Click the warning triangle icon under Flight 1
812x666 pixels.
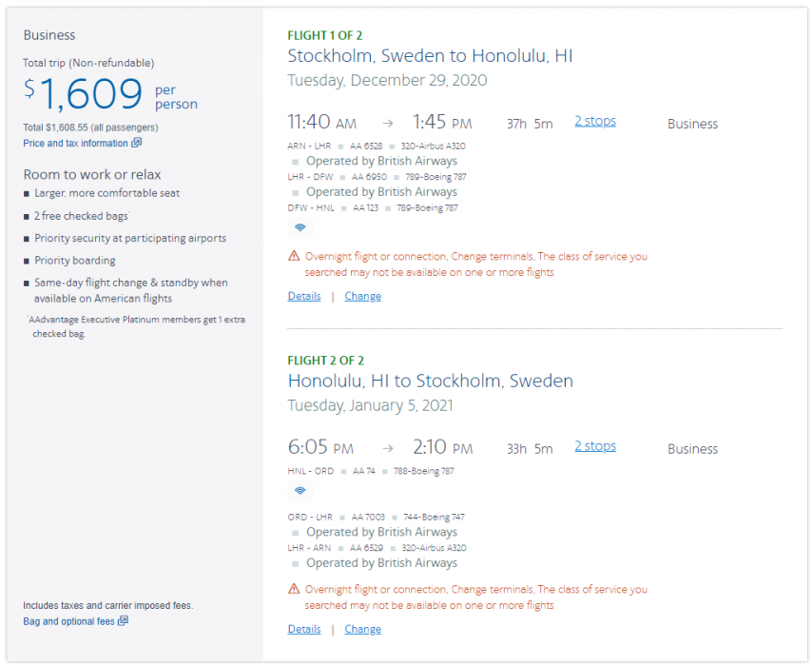click(x=294, y=256)
